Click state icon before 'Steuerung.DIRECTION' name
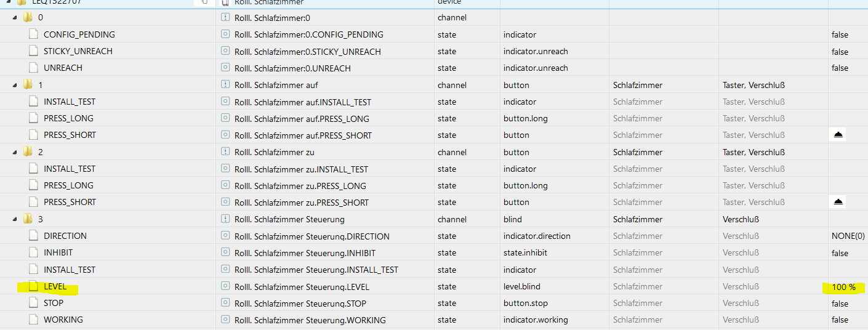868x330 pixels. (x=225, y=236)
